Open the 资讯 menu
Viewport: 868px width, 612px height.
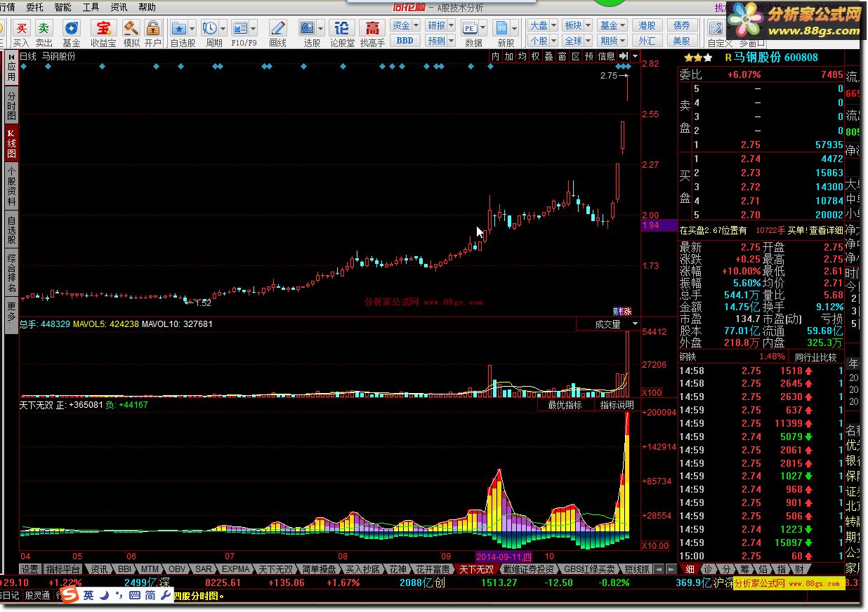(119, 7)
